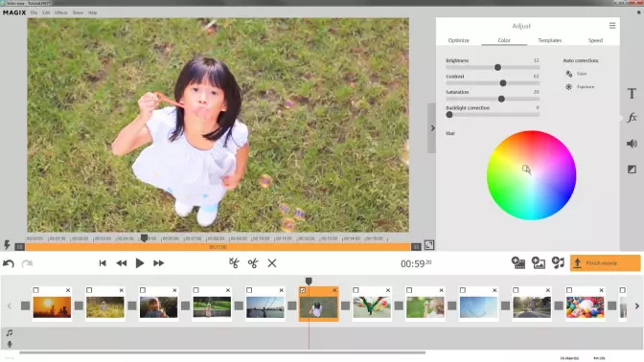Image resolution: width=644 pixels, height=362 pixels.
Task: Click the add music icon
Action: click(x=558, y=262)
